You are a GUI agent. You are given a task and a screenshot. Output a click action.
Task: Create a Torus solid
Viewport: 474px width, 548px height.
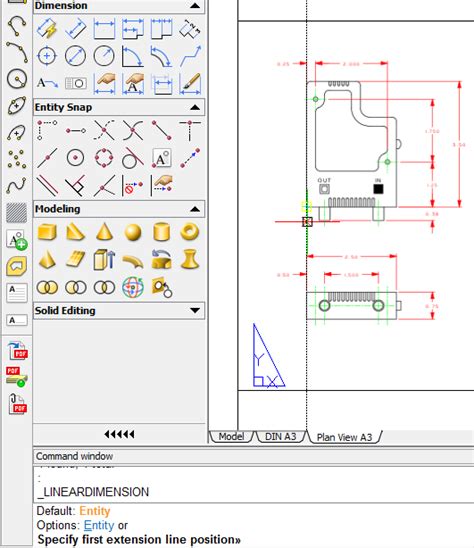(x=190, y=232)
